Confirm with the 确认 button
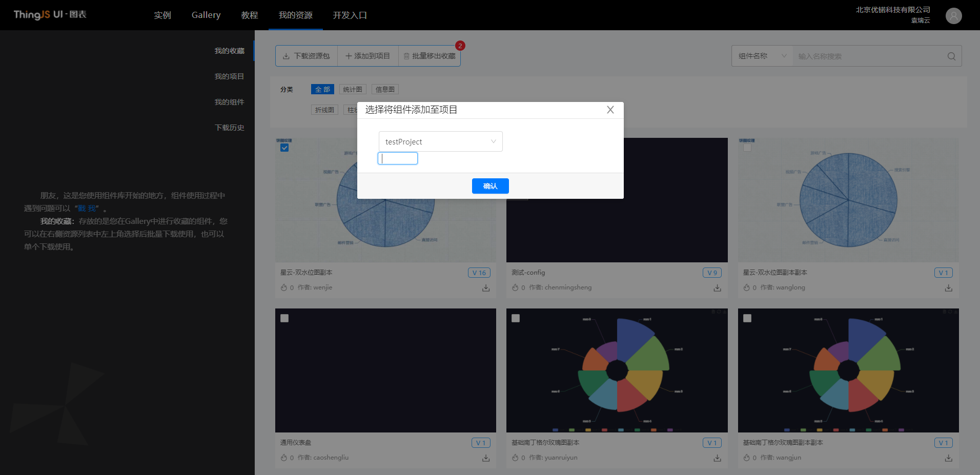Screen dimensions: 980x475 tap(491, 186)
